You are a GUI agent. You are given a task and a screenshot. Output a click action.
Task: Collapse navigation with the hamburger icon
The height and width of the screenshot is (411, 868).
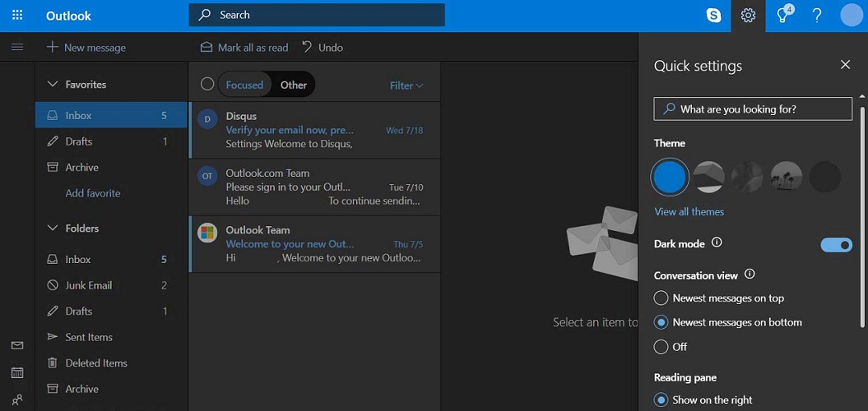pos(17,47)
